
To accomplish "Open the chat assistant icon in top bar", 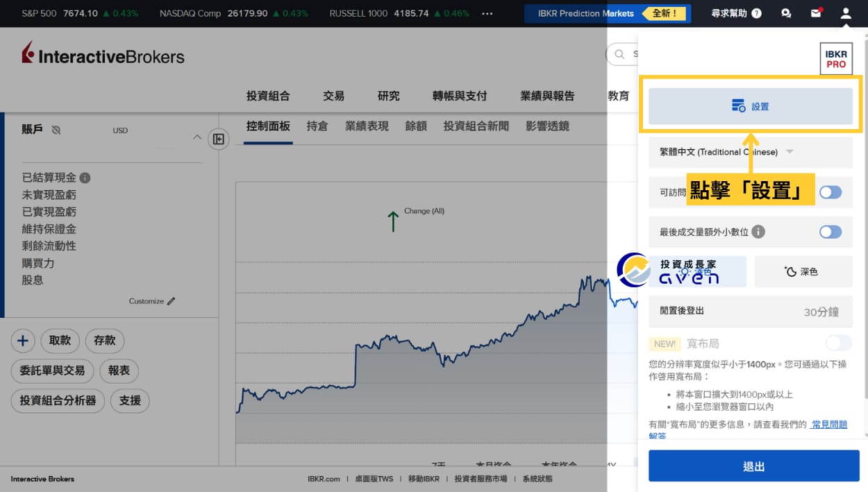I will [786, 13].
